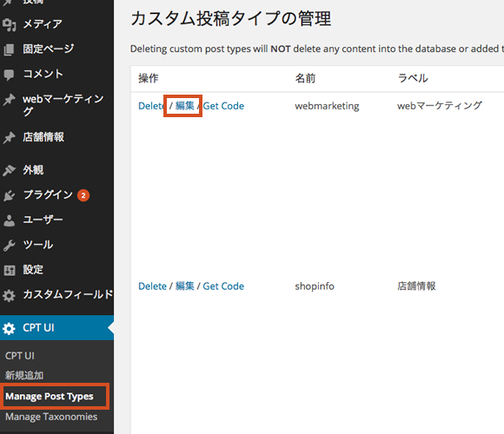The width and height of the screenshot is (504, 434).
Task: Click the 店舗情報 label cell in table
Action: pos(416,286)
